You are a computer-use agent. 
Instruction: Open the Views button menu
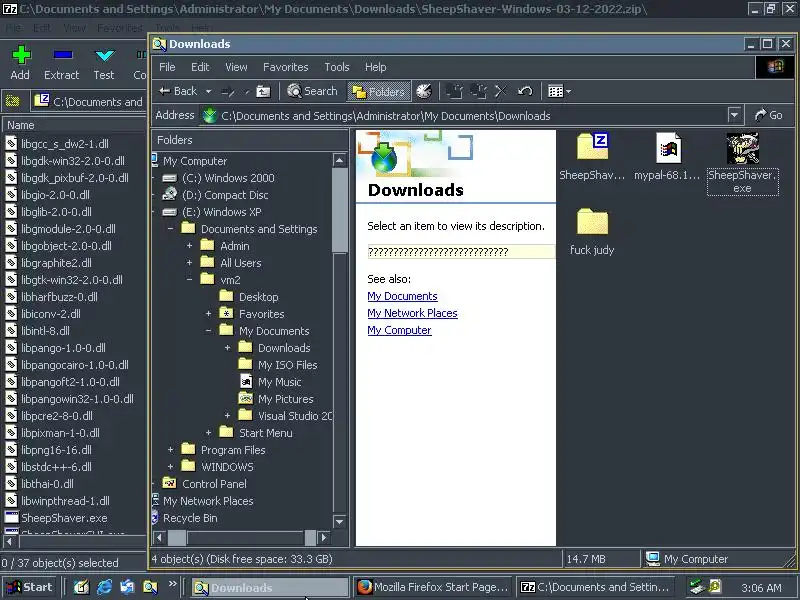(559, 91)
